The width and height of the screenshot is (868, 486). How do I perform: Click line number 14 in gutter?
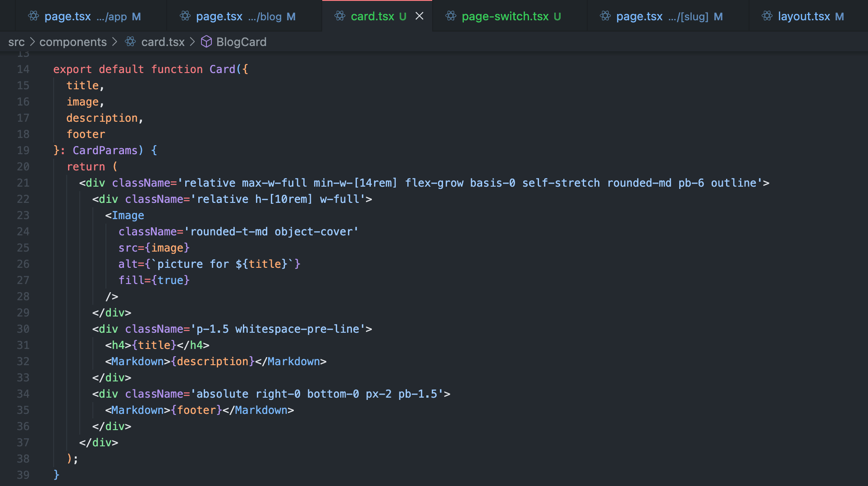(x=23, y=69)
